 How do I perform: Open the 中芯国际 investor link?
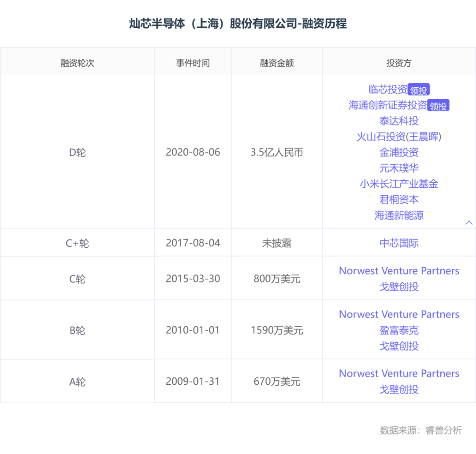point(398,243)
